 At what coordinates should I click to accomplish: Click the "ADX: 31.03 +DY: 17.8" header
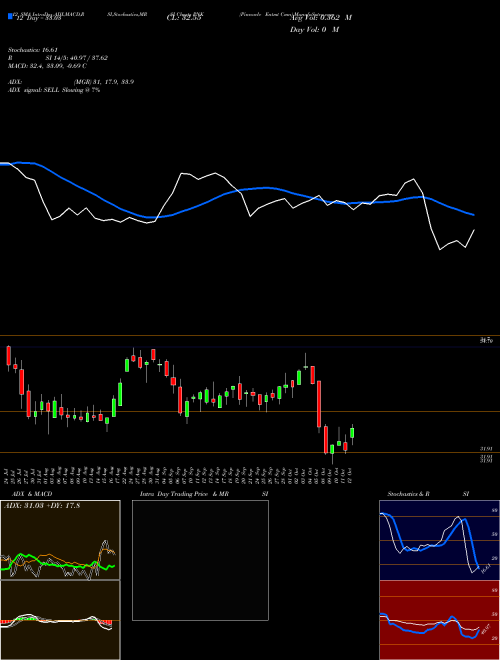pos(42,506)
